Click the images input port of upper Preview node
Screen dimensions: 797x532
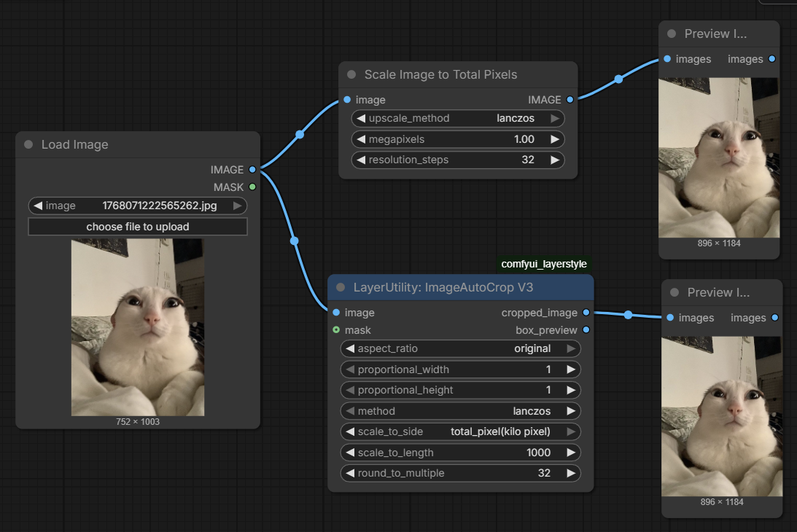(x=667, y=59)
